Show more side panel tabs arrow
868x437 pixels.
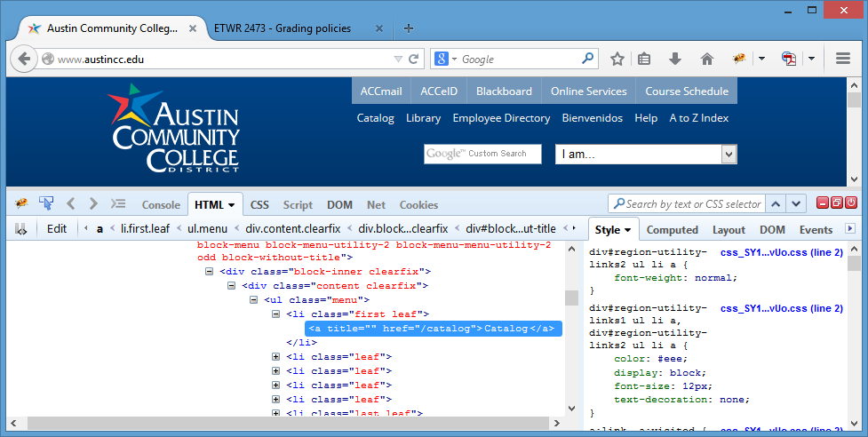[850, 228]
